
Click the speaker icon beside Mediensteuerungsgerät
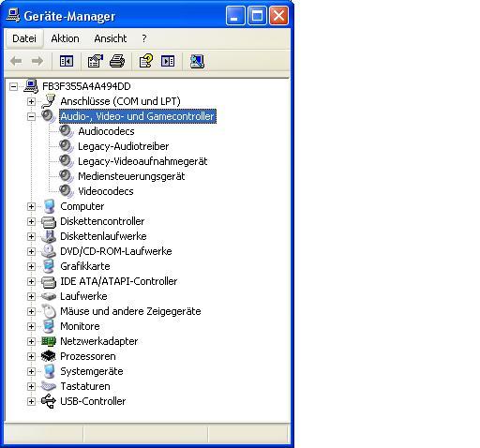[x=67, y=176]
